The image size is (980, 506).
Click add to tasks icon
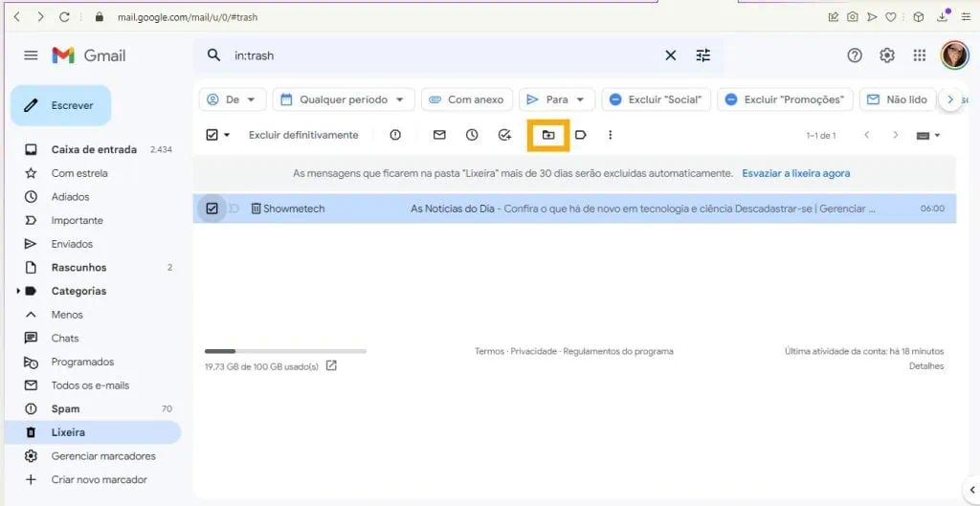coord(505,135)
